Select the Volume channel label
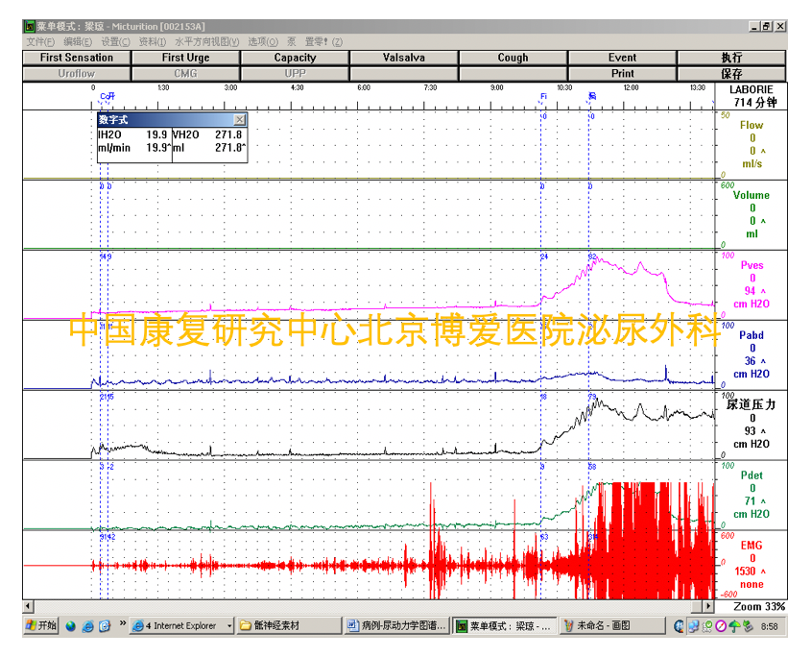812x657 pixels. point(752,195)
